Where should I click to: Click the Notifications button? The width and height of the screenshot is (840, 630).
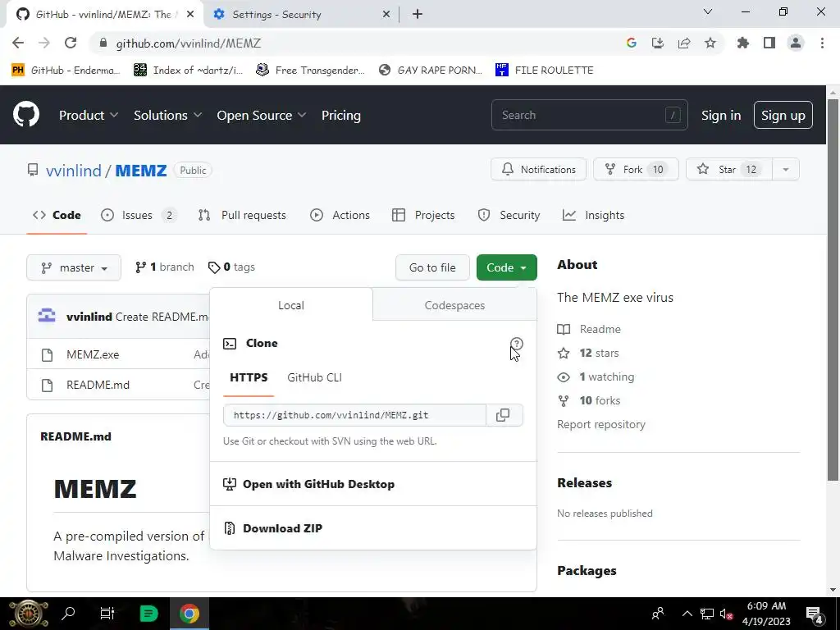coord(538,169)
